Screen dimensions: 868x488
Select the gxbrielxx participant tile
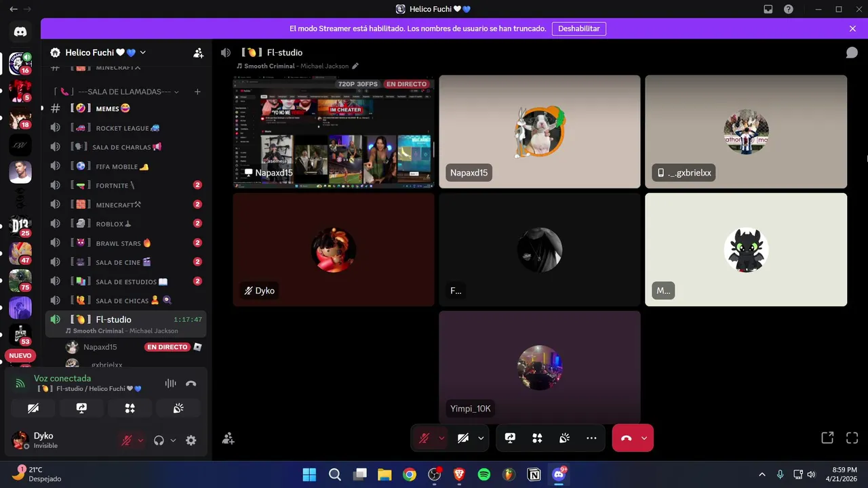(746, 131)
